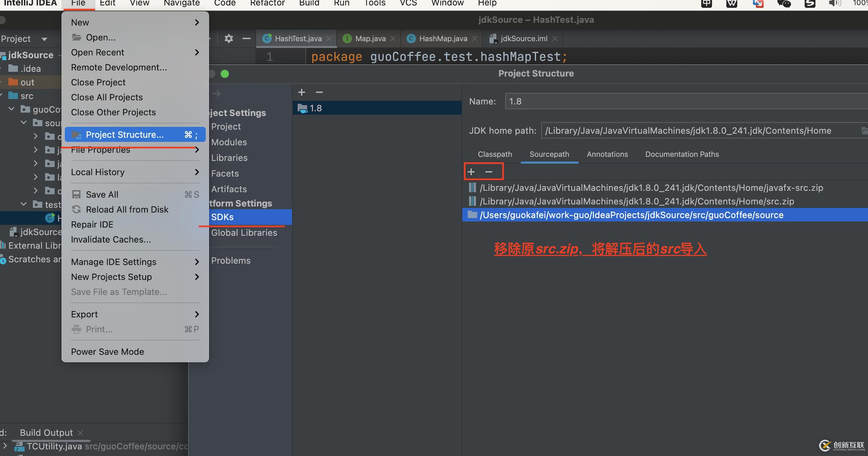The height and width of the screenshot is (456, 868).
Task: Select Power Save Mode menu item
Action: click(x=135, y=352)
